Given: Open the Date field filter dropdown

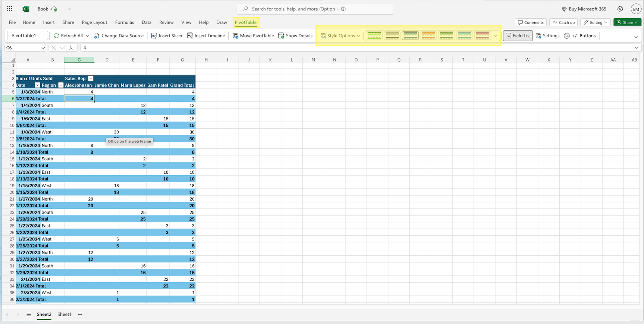Looking at the screenshot, I should coord(37,85).
